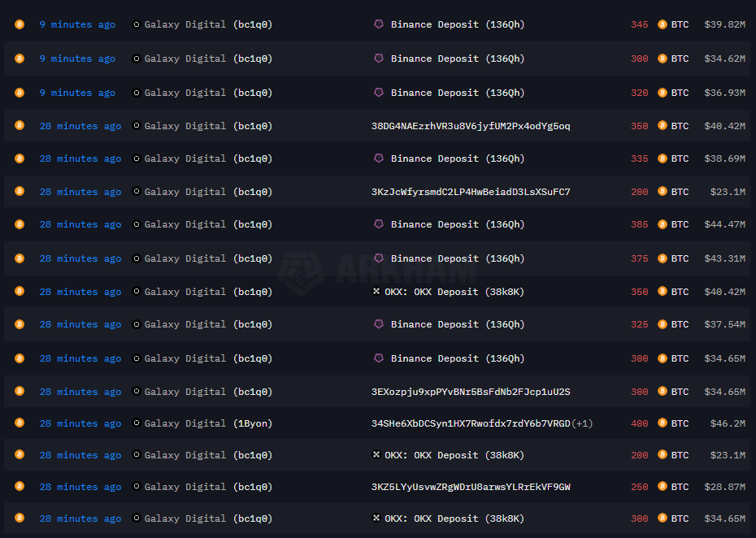Viewport: 756px width, 538px height.
Task: Click the (+1) additional recipients indicator
Action: (582, 423)
